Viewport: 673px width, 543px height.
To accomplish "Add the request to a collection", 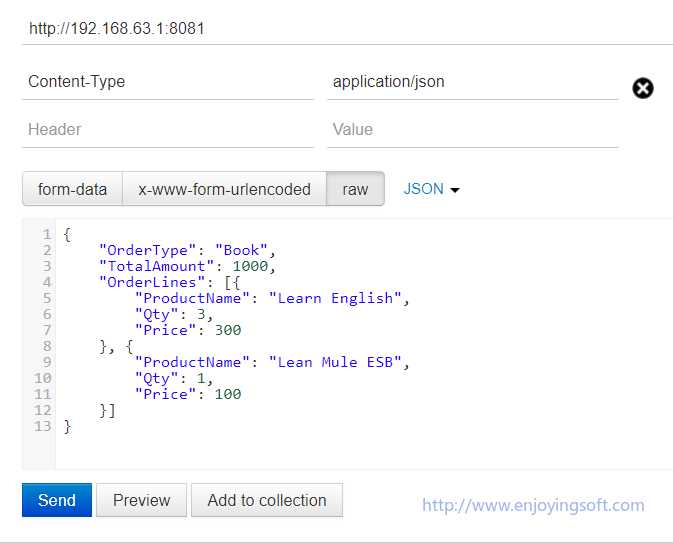I will 267,500.
